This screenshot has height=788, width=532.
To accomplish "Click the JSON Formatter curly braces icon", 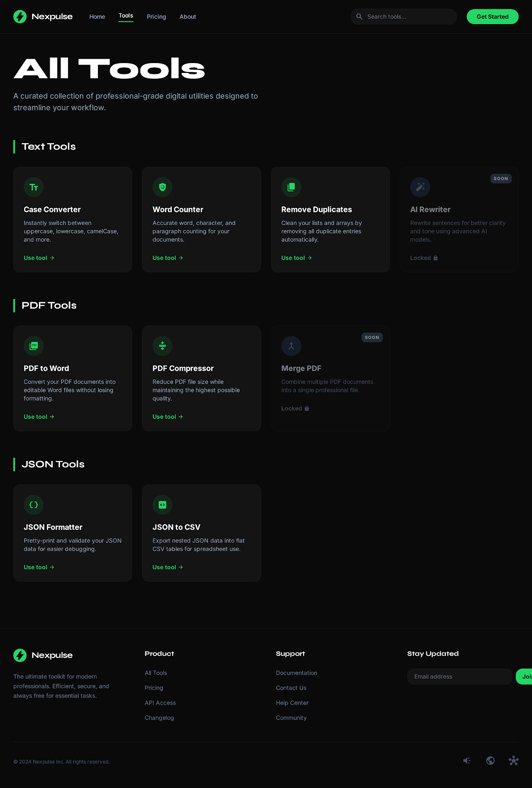I will [33, 505].
